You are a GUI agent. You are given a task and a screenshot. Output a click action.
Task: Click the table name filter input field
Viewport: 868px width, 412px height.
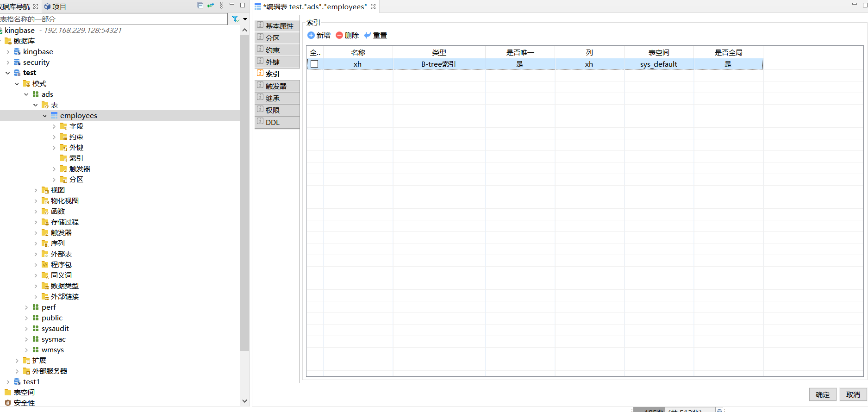coord(113,19)
